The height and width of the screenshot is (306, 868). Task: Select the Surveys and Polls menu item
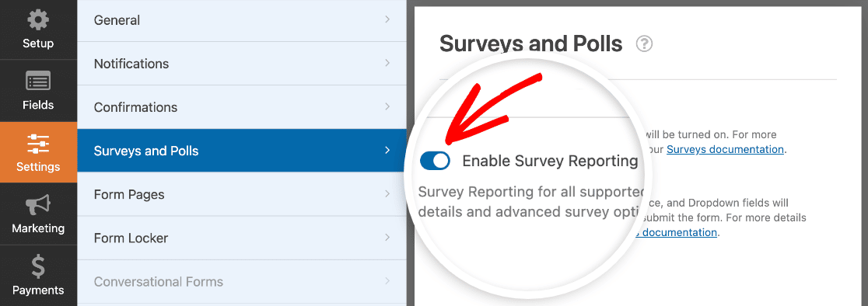[242, 151]
